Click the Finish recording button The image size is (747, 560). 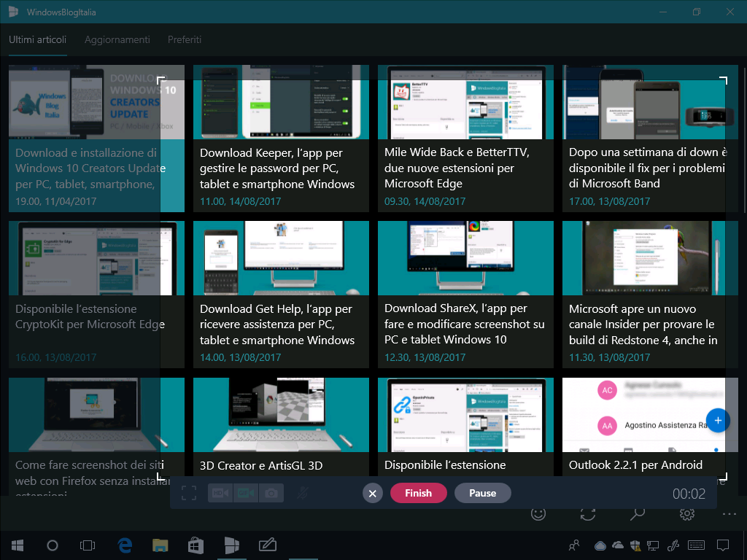pos(418,494)
